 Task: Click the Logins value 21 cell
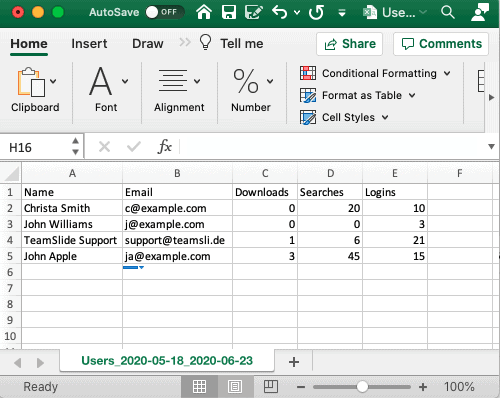pos(395,240)
